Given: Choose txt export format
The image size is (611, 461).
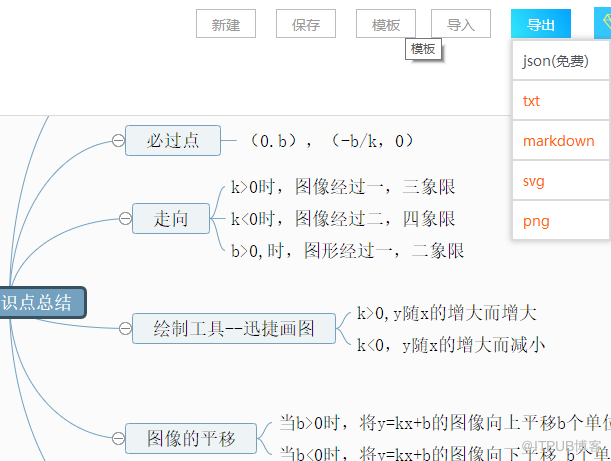Looking at the screenshot, I should click(561, 101).
